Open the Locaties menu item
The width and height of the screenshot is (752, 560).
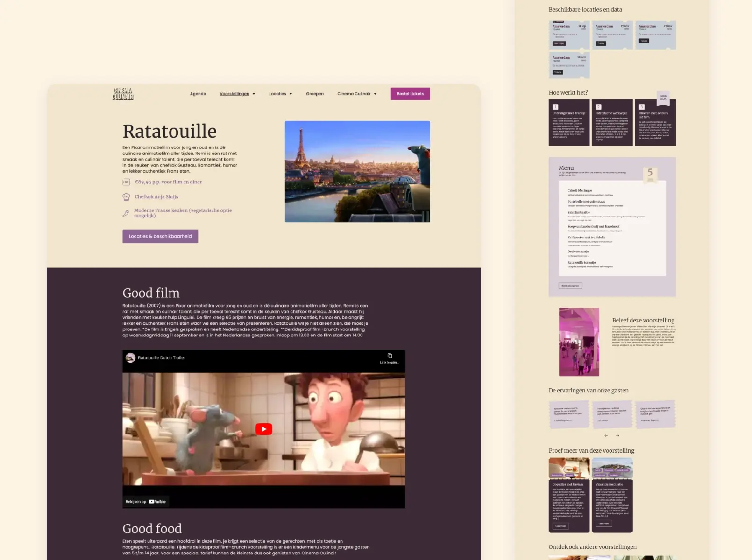277,94
